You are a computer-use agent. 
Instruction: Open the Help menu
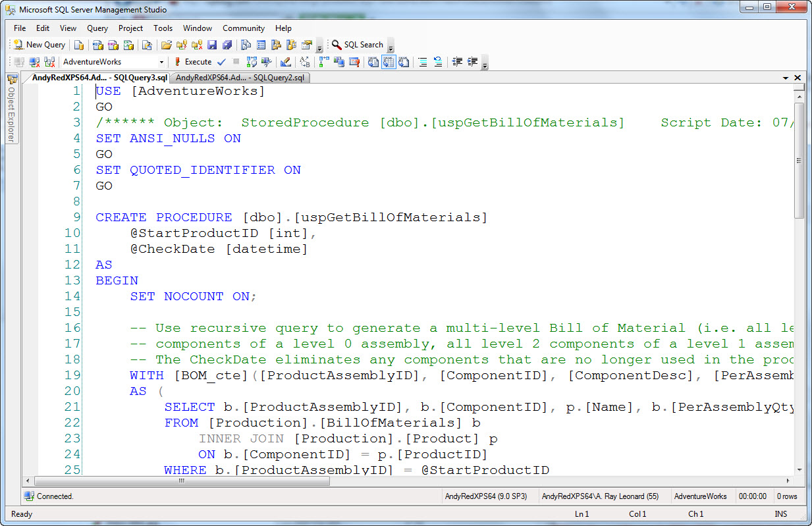tap(284, 28)
